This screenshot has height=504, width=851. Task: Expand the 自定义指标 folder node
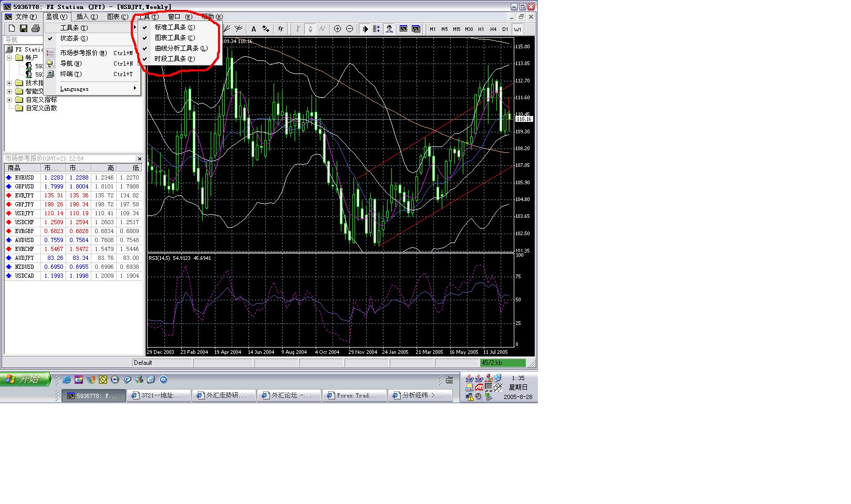click(x=9, y=100)
